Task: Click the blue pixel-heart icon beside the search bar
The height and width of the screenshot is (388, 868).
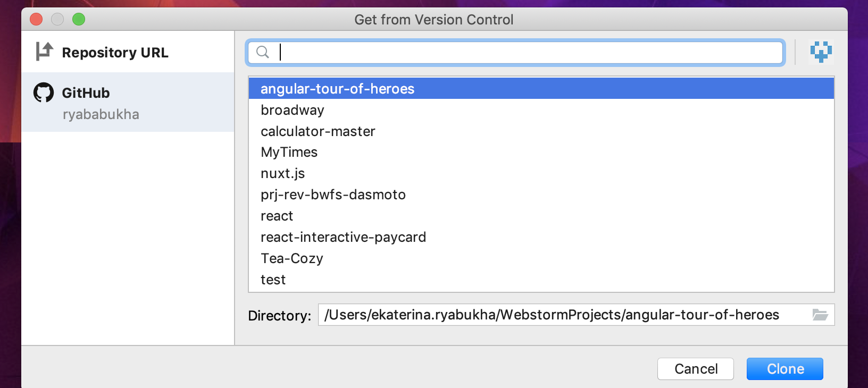Action: coord(821,52)
